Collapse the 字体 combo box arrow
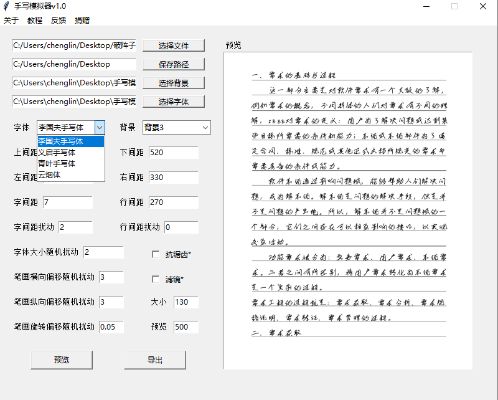This screenshot has height=400, width=498. [99, 127]
